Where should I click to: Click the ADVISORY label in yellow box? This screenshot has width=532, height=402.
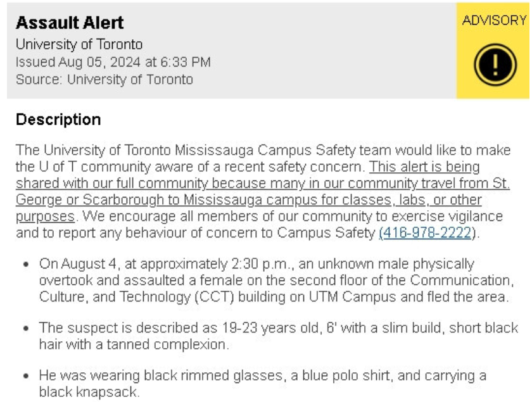493,20
